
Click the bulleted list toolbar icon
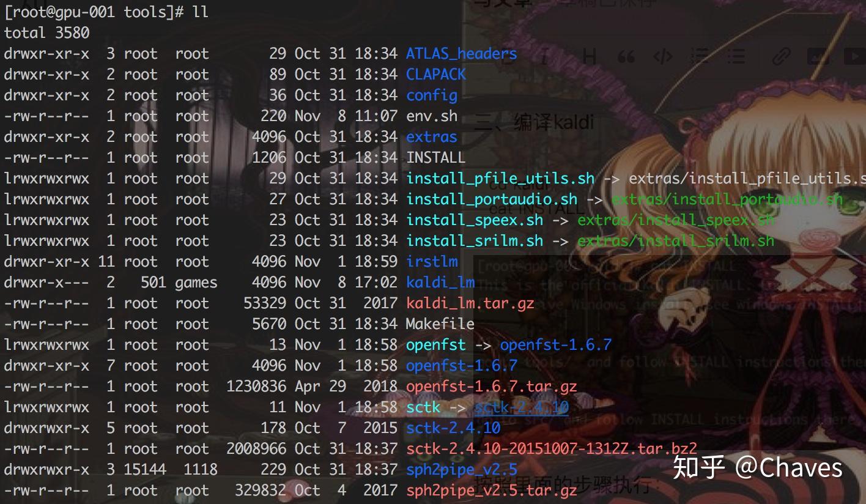[x=736, y=57]
